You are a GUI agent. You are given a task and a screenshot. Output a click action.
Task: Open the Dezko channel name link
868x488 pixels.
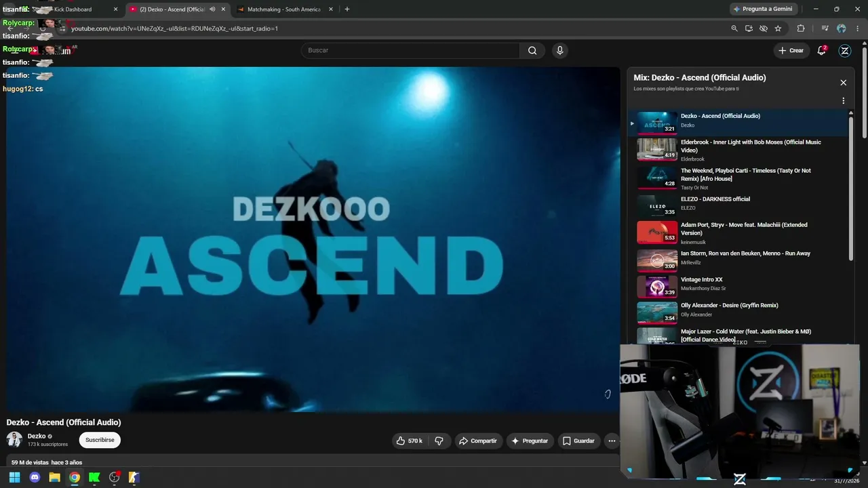[37, 436]
